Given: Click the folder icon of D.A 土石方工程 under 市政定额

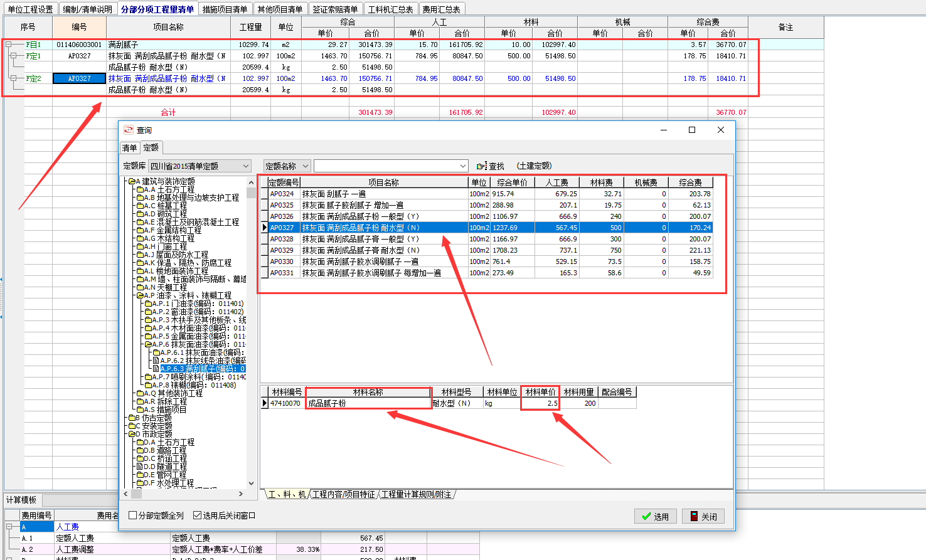Looking at the screenshot, I should pos(141,442).
